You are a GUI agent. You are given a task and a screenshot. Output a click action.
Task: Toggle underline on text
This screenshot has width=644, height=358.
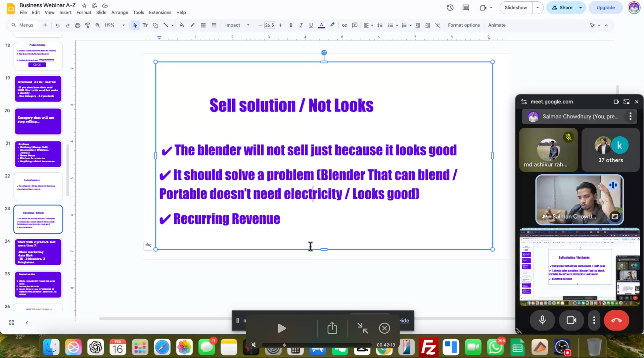(x=311, y=25)
